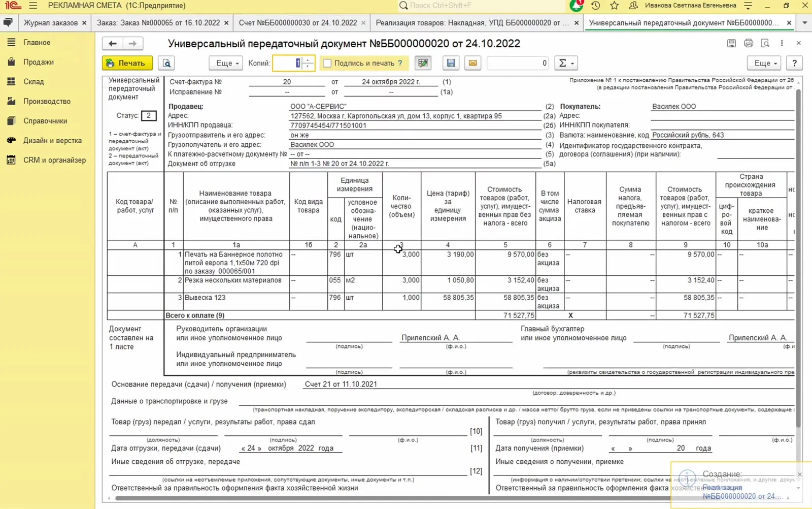This screenshot has height=509, width=812.
Task: Open print preview magnifier icon
Action: pyautogui.click(x=166, y=63)
